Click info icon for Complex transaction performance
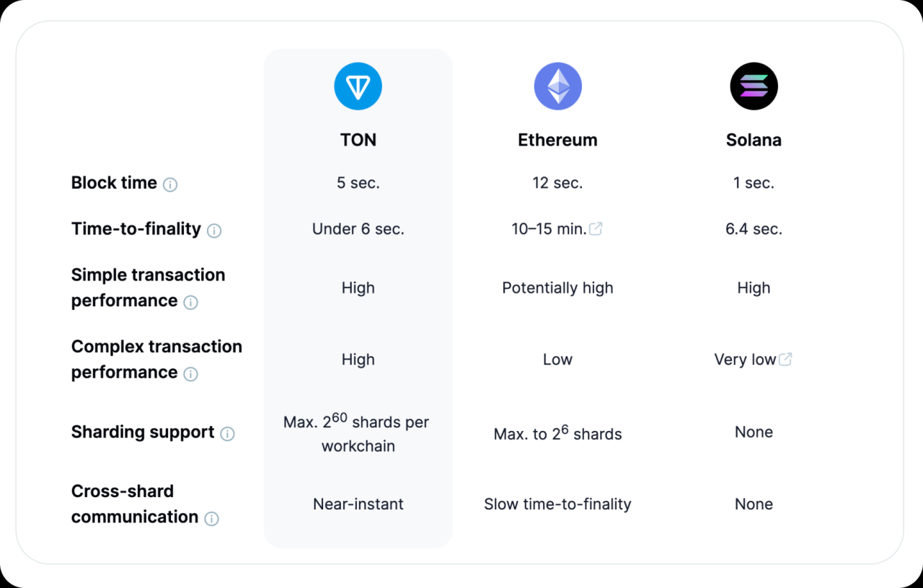Viewport: 923px width, 588px height. [x=190, y=374]
